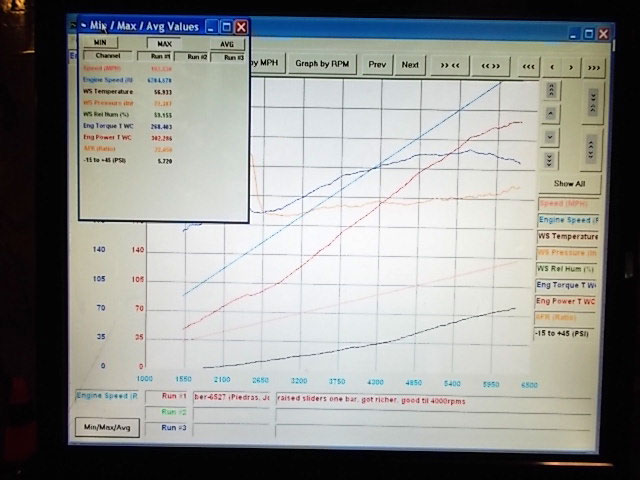
Task: Open the Engine Speed axis selector
Action: 107,396
